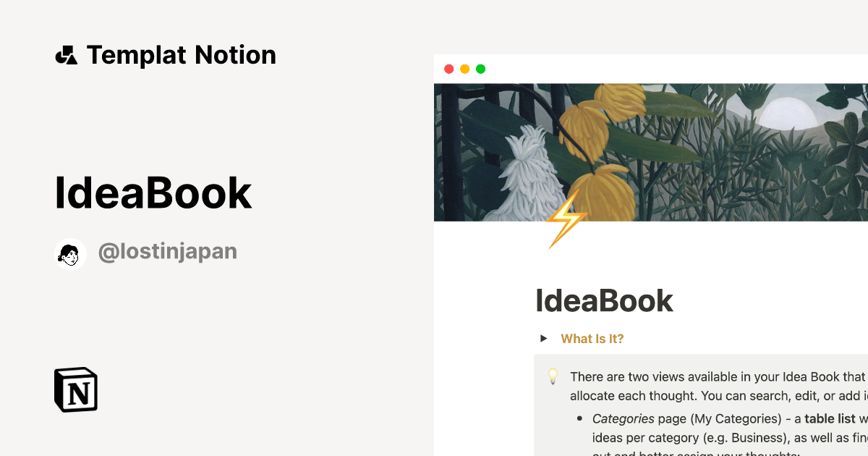Click the green zoom dot on browser mockup
Image resolution: width=868 pixels, height=456 pixels.
(x=480, y=69)
